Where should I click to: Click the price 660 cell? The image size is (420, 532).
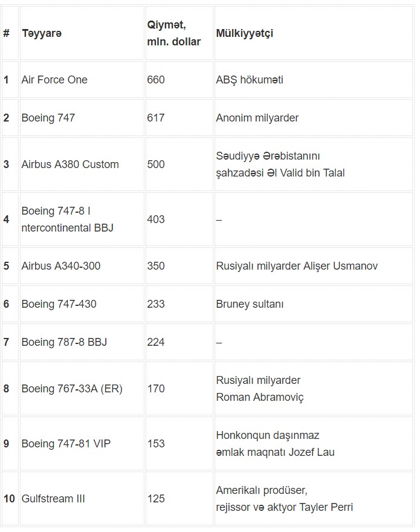click(x=156, y=80)
